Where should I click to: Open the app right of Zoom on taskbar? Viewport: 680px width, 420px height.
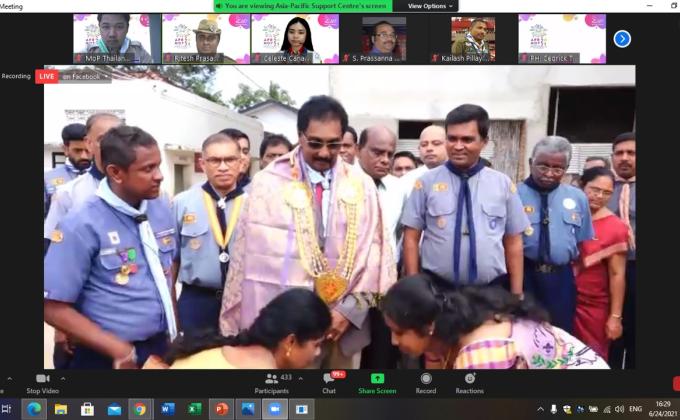[x=301, y=409]
